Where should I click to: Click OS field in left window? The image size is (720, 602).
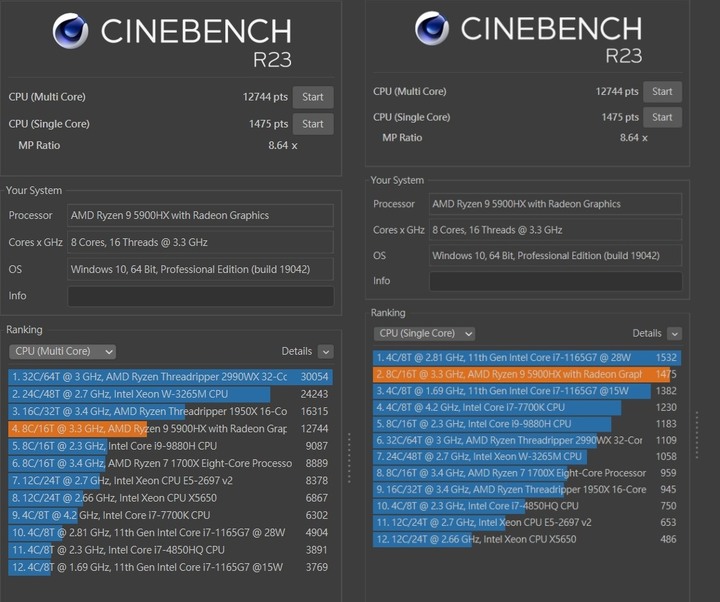[201, 269]
